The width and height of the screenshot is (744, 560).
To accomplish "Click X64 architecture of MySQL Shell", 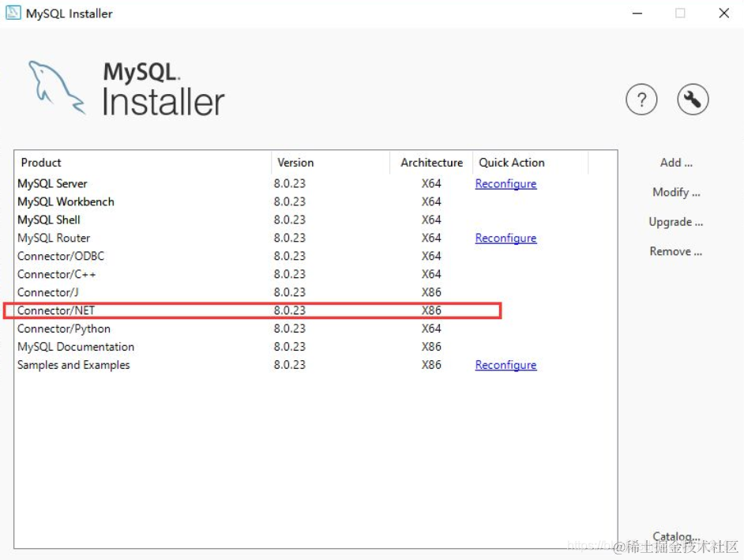I will pyautogui.click(x=431, y=220).
